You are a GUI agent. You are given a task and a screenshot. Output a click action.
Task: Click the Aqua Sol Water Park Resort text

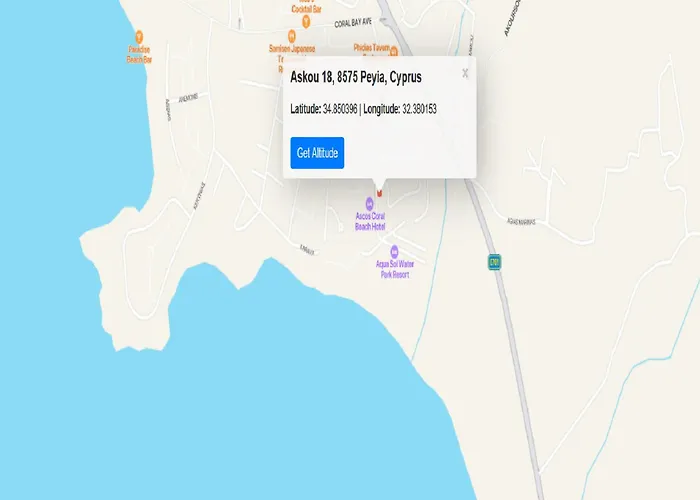click(x=395, y=269)
